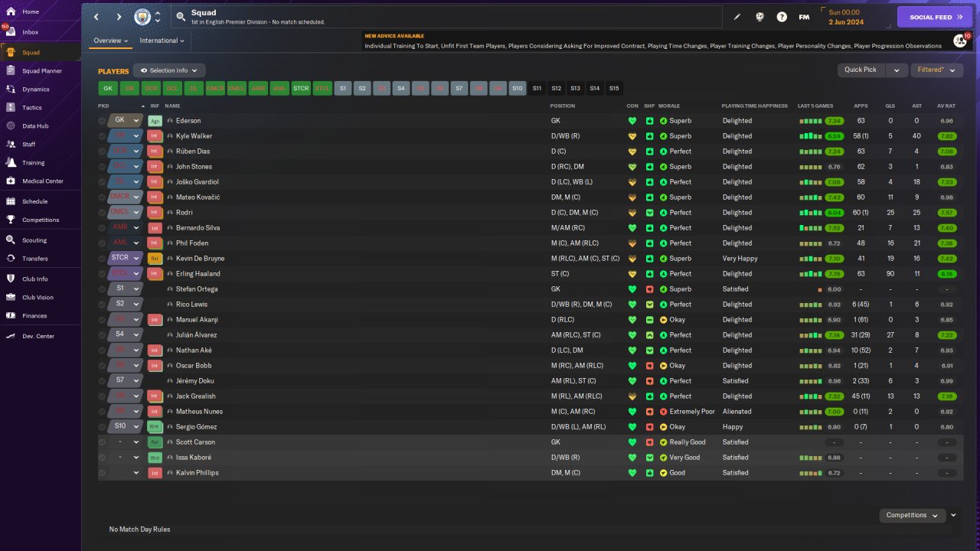This screenshot has height=551, width=980.
Task: Open the help question mark icon
Action: coord(782,17)
